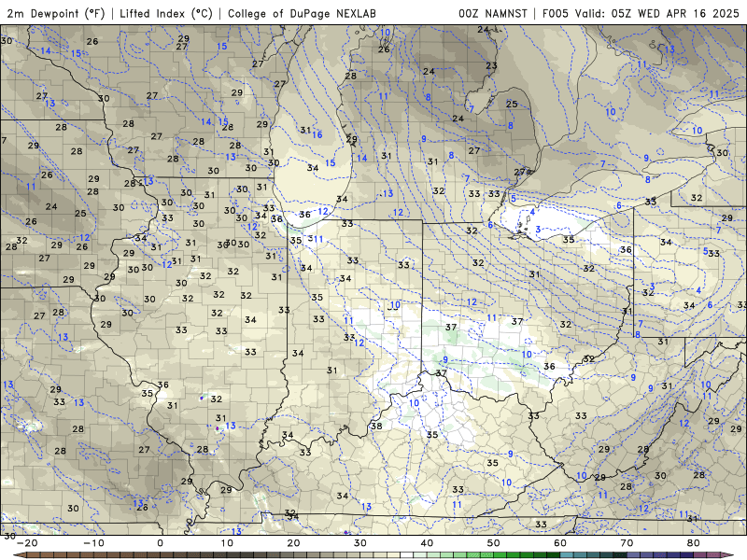Click the '0' colorbar scale label
This screenshot has width=747, height=560.
(160, 543)
